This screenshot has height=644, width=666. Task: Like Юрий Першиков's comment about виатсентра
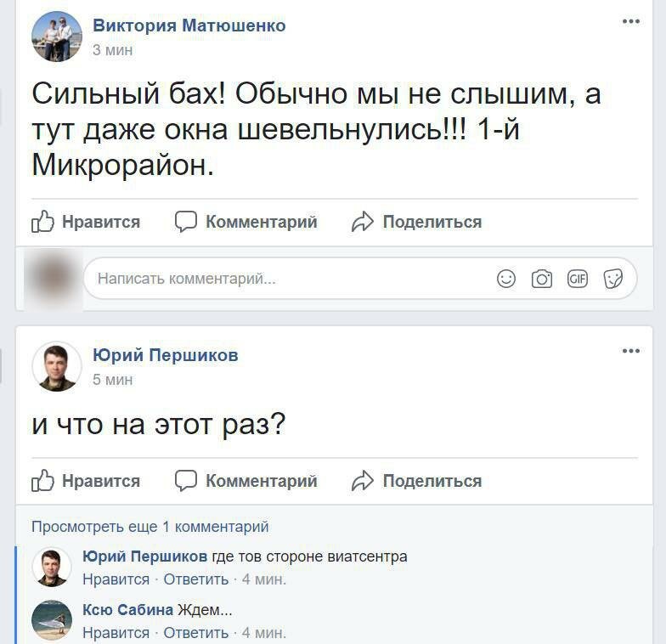pos(116,579)
